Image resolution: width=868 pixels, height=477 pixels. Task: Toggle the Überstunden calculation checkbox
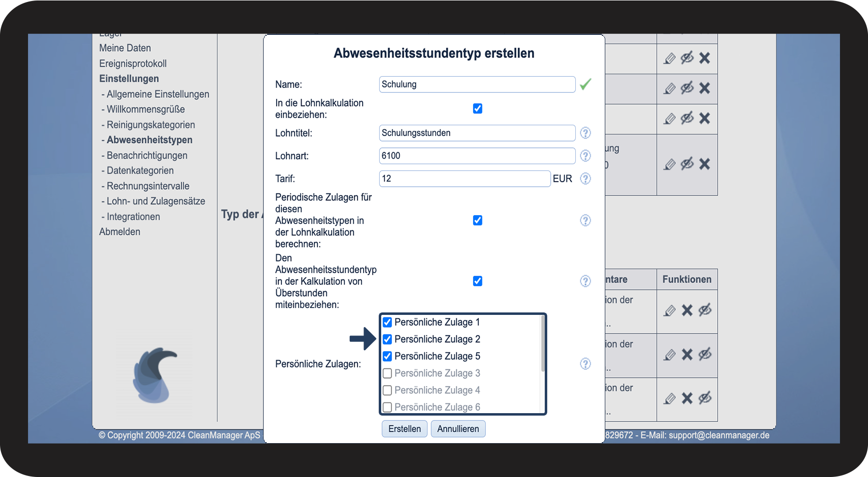(x=477, y=281)
